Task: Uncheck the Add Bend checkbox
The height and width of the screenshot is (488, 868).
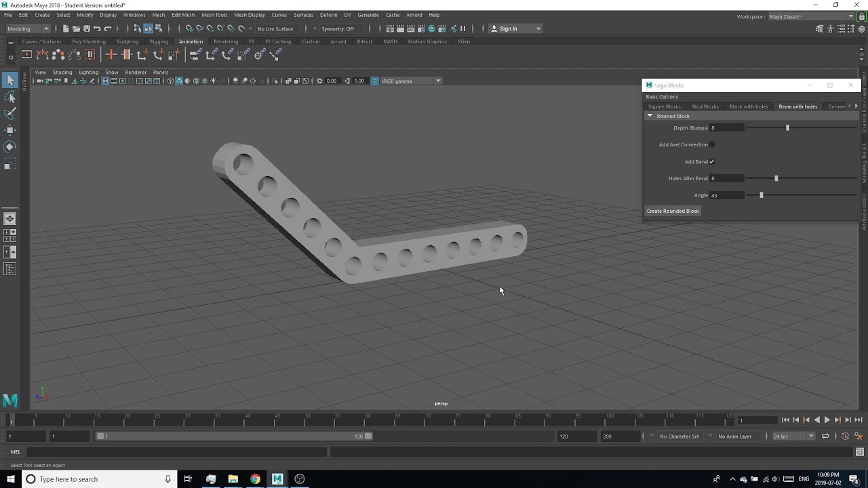Action: point(712,161)
